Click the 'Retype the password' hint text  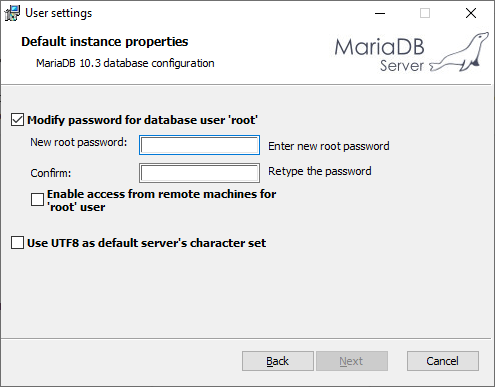pos(320,171)
